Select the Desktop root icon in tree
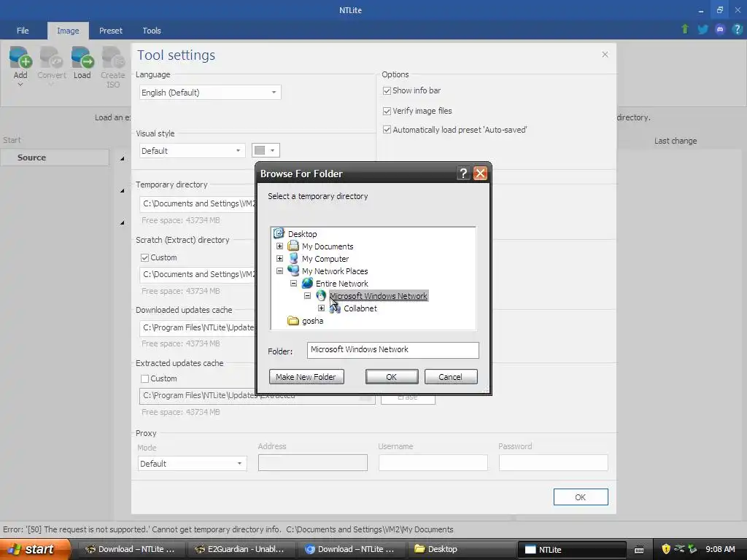Viewport: 747px width, 560px height. [279, 233]
